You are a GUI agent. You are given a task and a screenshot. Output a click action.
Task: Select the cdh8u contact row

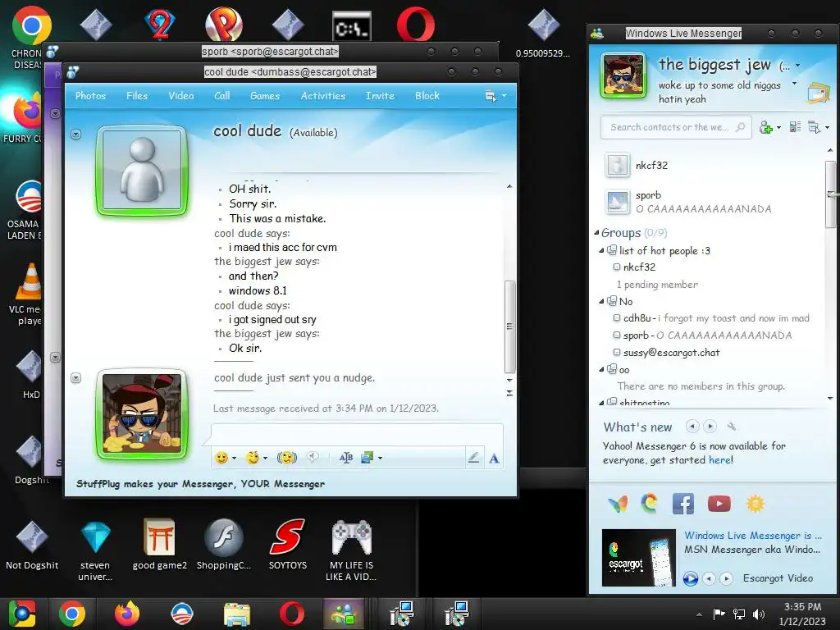click(711, 318)
